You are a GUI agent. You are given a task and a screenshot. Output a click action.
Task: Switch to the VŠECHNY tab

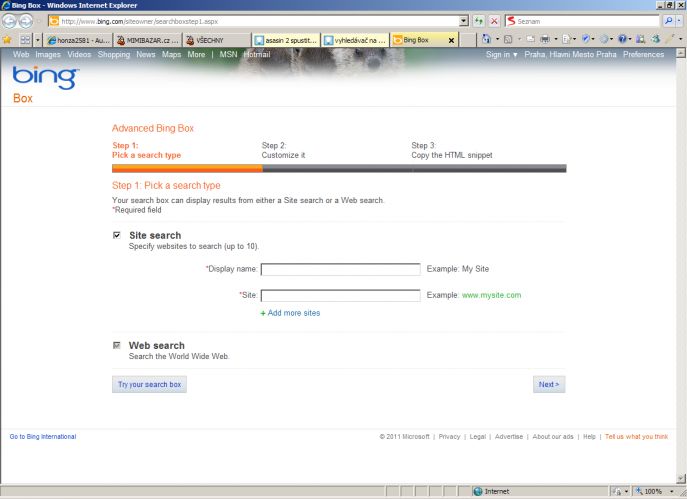217,40
